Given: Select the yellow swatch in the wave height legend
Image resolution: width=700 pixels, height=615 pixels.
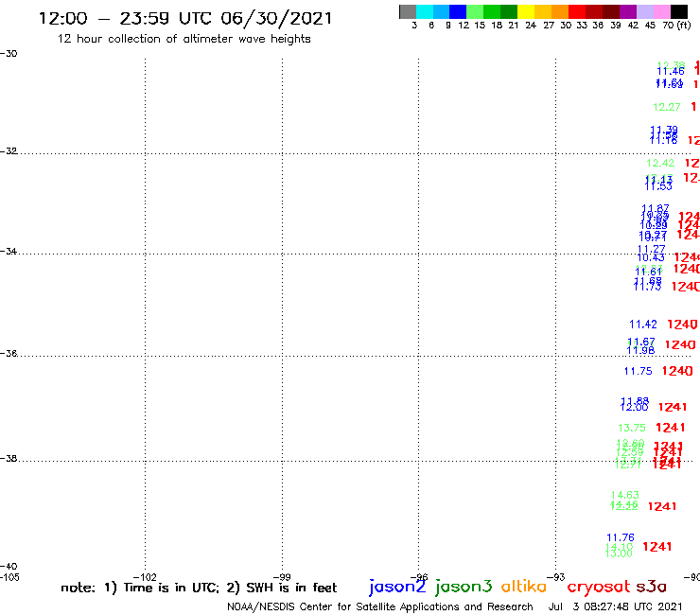Looking at the screenshot, I should [x=526, y=11].
